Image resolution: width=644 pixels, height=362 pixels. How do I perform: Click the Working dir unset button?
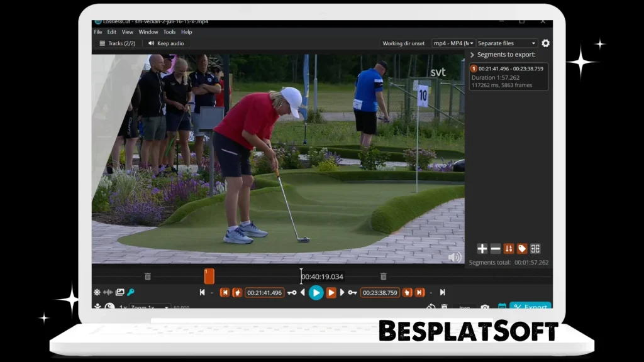point(403,43)
